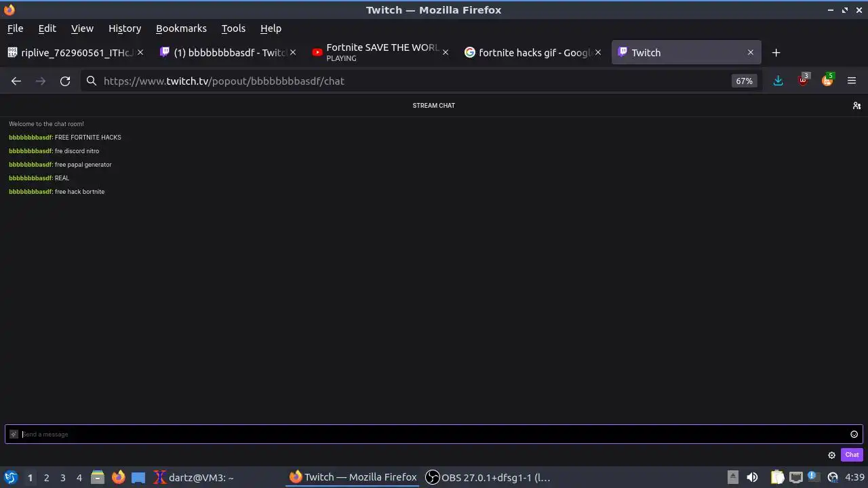This screenshot has height=488, width=868.
Task: Click the STREAM CHAT header text
Action: coord(434,105)
